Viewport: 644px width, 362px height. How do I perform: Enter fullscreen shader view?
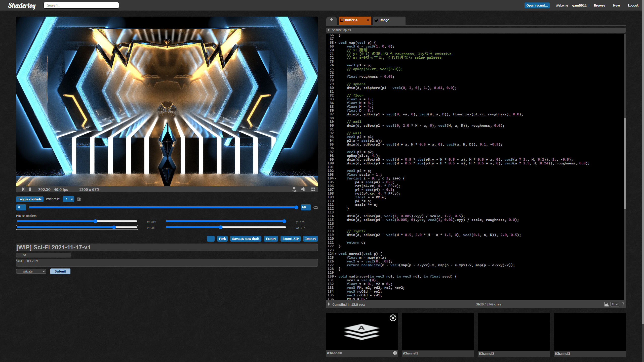[x=313, y=189]
